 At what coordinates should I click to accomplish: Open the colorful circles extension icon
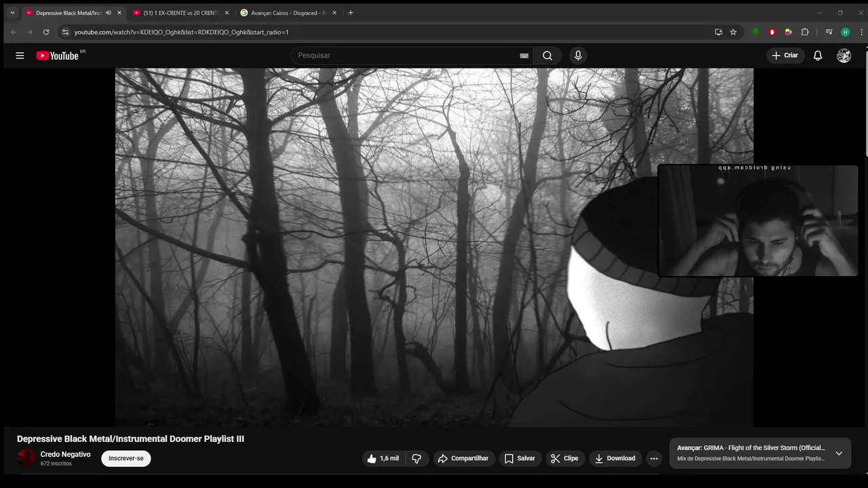(788, 32)
